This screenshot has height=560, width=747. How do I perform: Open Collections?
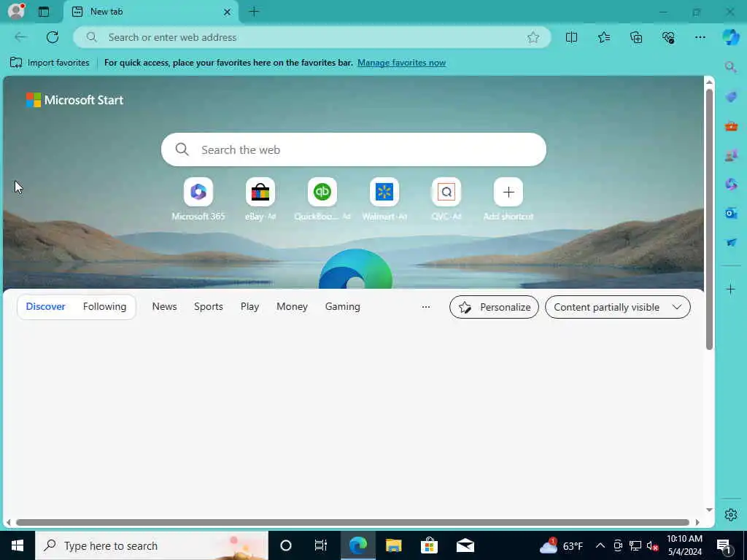click(636, 37)
